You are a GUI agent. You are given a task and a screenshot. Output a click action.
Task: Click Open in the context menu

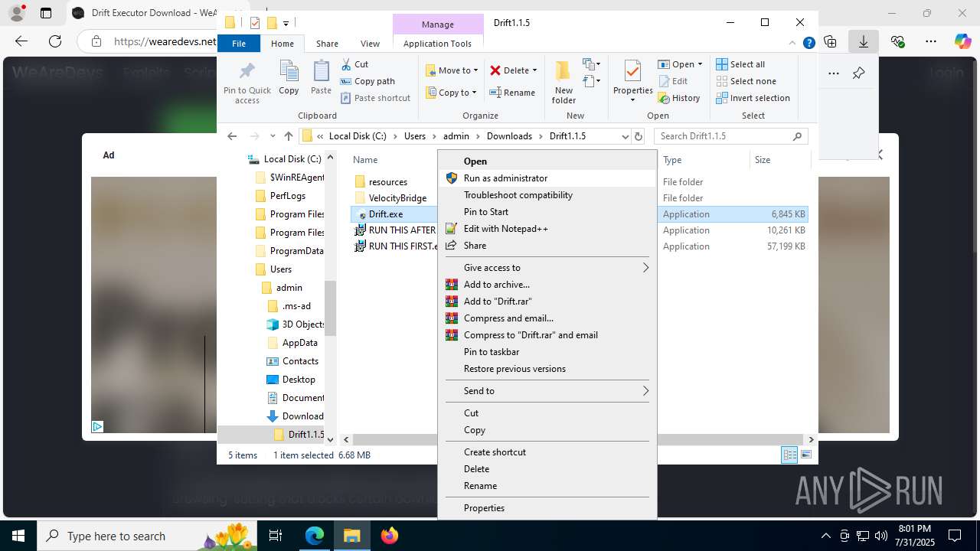pos(547,161)
